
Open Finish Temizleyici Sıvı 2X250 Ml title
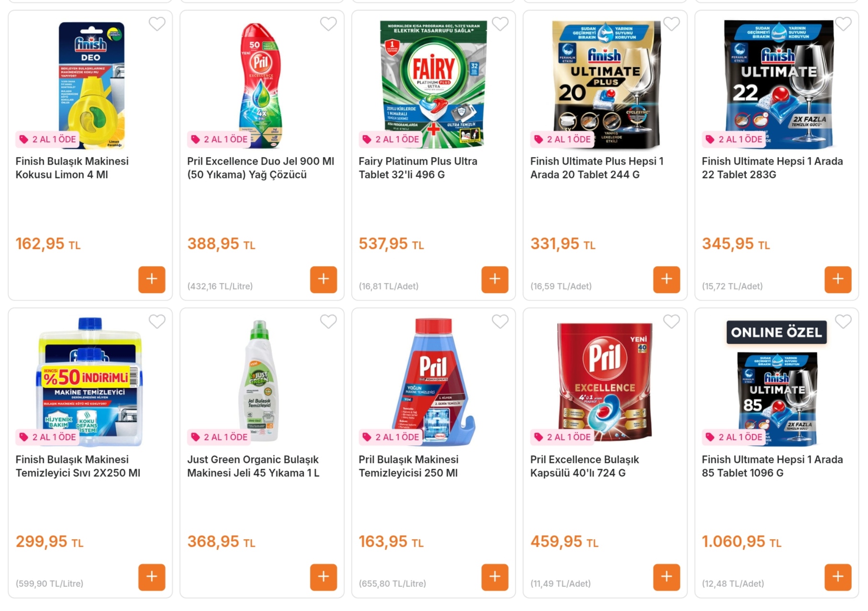[78, 466]
